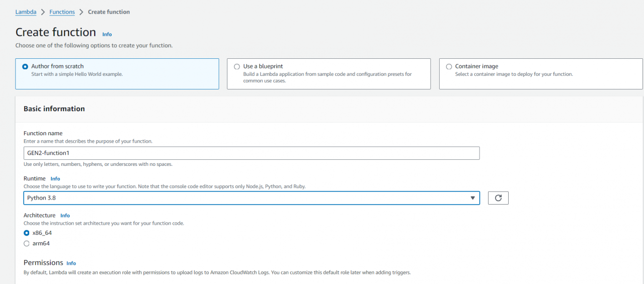
Task: Click the breadcrumb chevron after Lambda
Action: click(x=43, y=12)
